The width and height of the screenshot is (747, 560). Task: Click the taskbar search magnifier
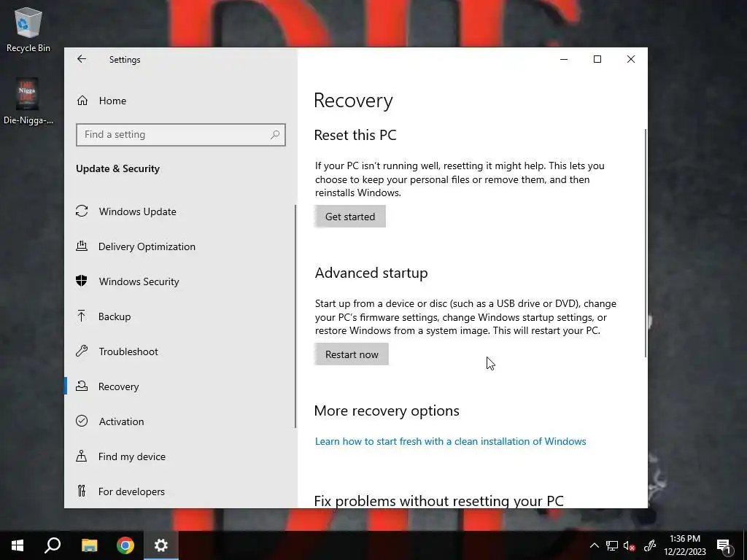click(53, 545)
